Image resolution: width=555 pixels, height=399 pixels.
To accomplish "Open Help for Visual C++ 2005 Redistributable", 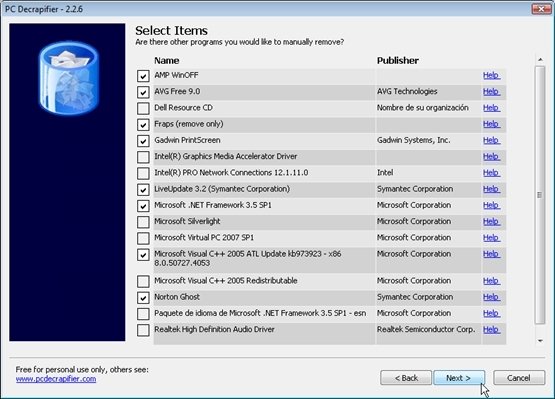I will coord(491,281).
